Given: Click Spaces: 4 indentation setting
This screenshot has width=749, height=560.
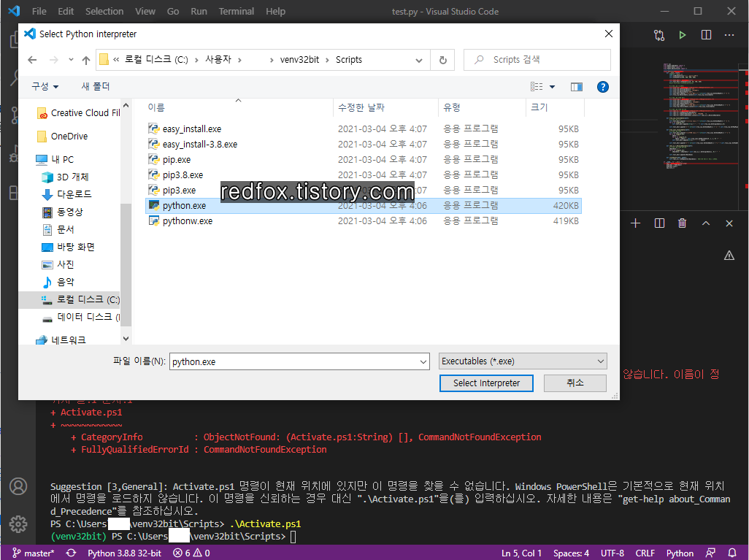Looking at the screenshot, I should click(x=571, y=553).
